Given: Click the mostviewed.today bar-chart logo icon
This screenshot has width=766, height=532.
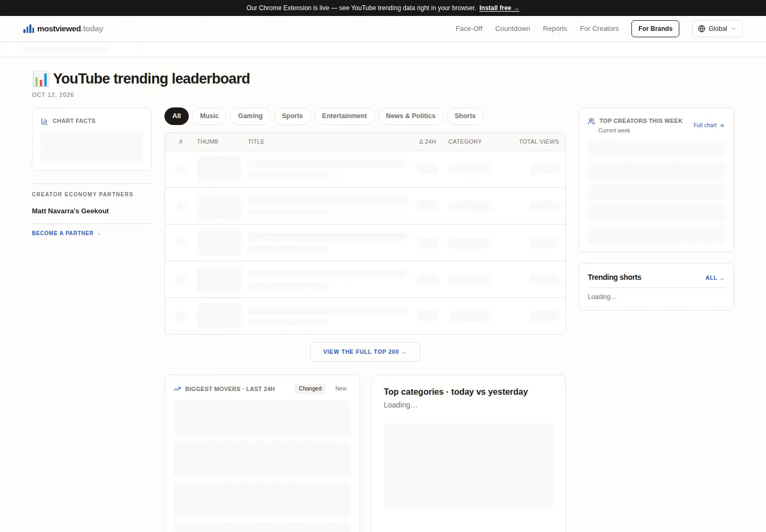Looking at the screenshot, I should coord(29,29).
